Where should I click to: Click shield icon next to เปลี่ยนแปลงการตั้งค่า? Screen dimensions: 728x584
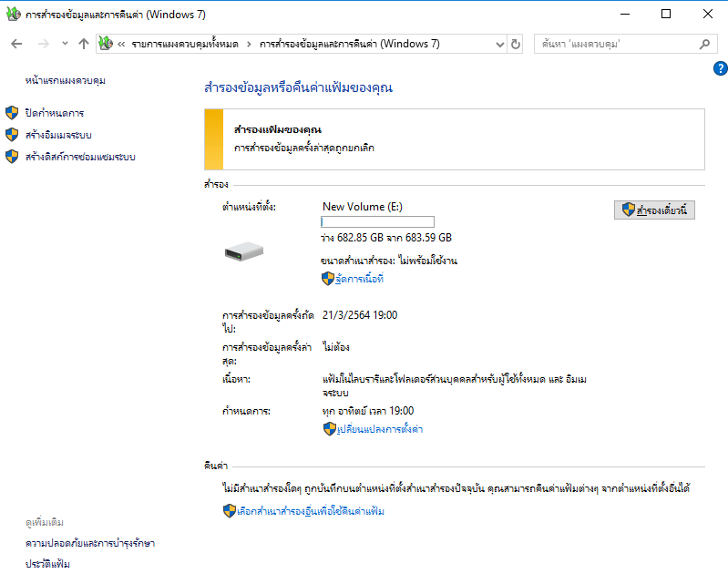click(x=330, y=429)
